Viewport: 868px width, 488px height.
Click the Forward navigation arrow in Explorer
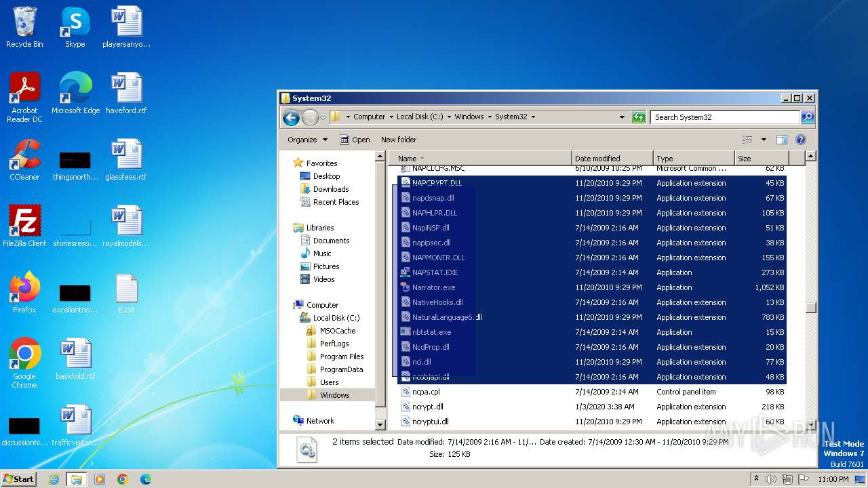[310, 117]
